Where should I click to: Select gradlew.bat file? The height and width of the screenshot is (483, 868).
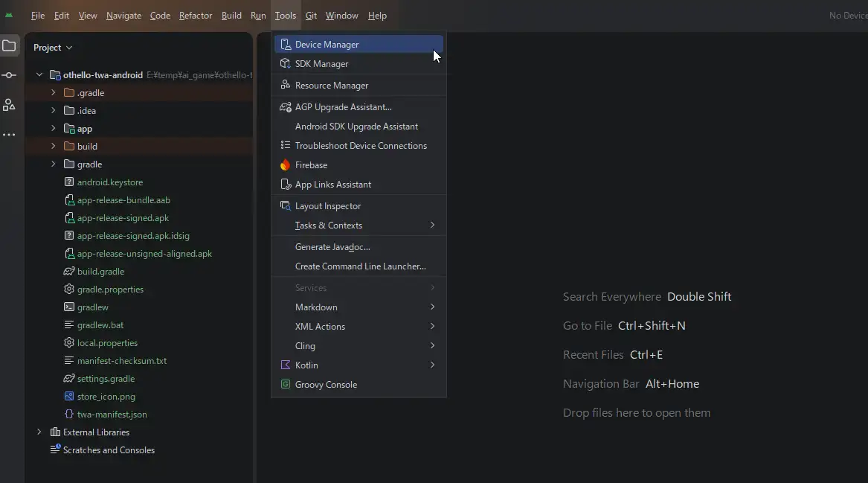pyautogui.click(x=100, y=325)
